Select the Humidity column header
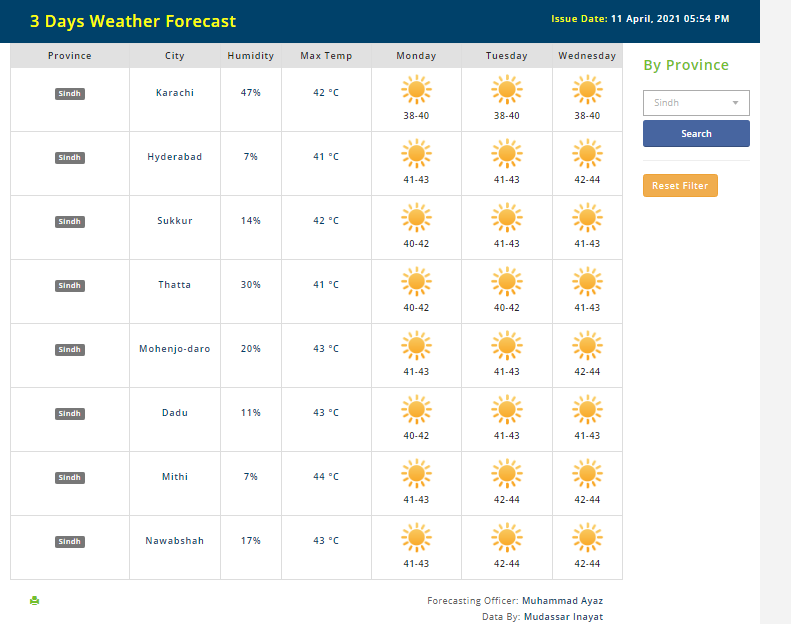 250,56
